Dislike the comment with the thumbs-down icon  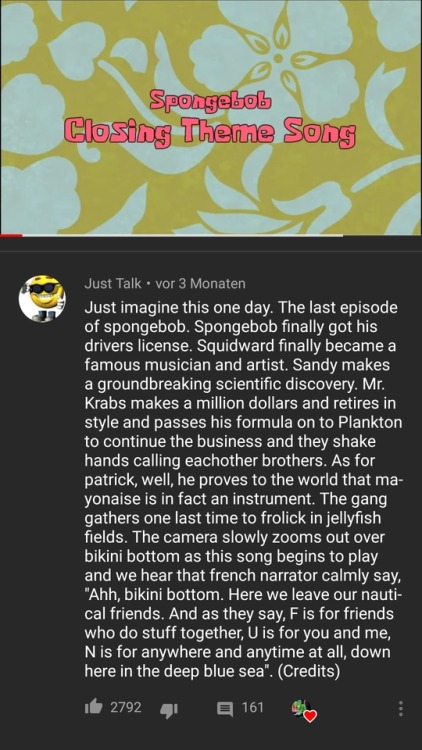(x=168, y=709)
